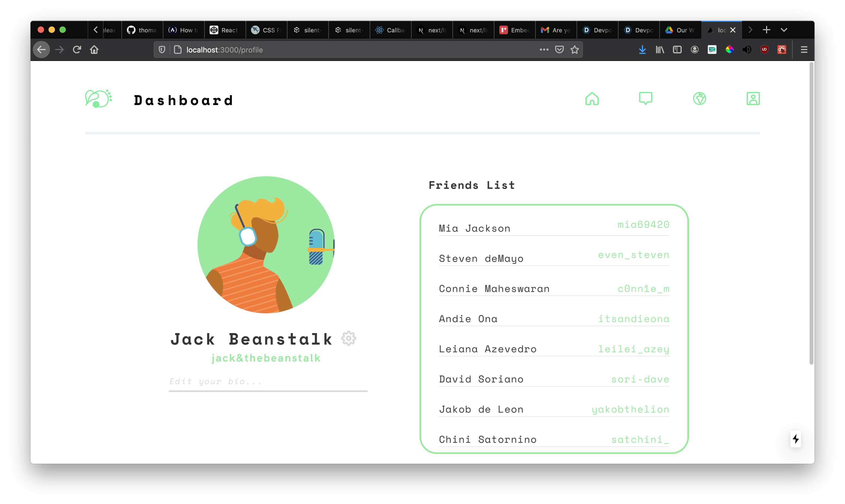This screenshot has width=845, height=504.
Task: Open Firefox downloads arrow icon
Action: point(642,50)
